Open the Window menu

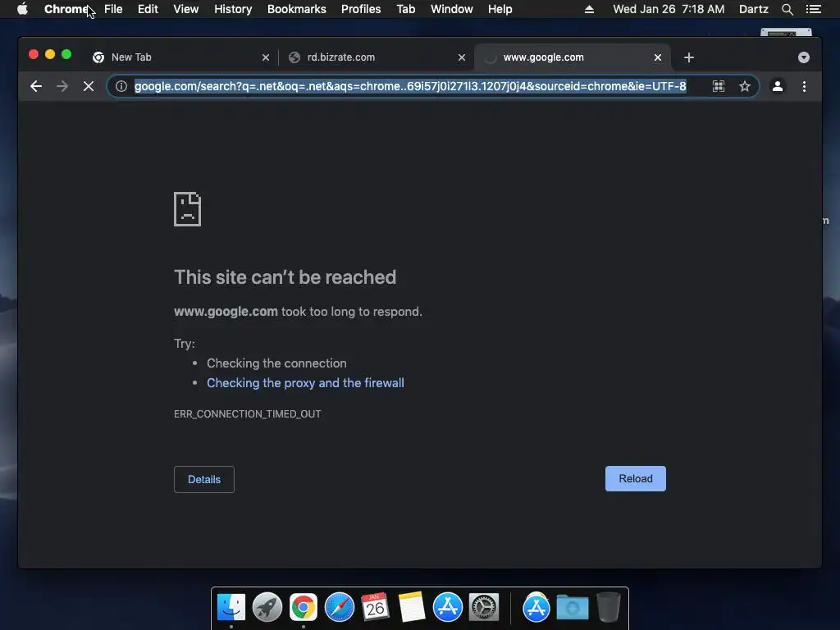pos(452,9)
